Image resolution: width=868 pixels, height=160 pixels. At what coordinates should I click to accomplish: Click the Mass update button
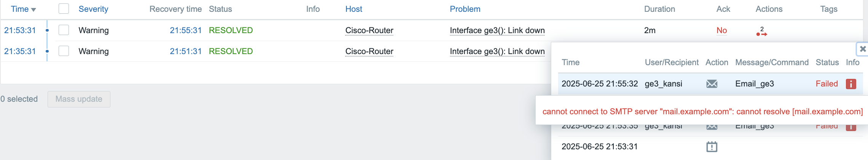coord(79,99)
